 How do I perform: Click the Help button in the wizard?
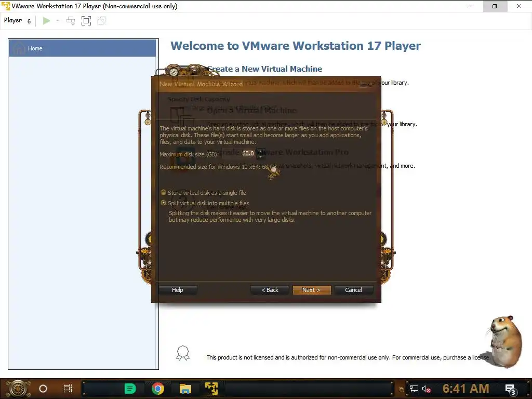click(178, 290)
